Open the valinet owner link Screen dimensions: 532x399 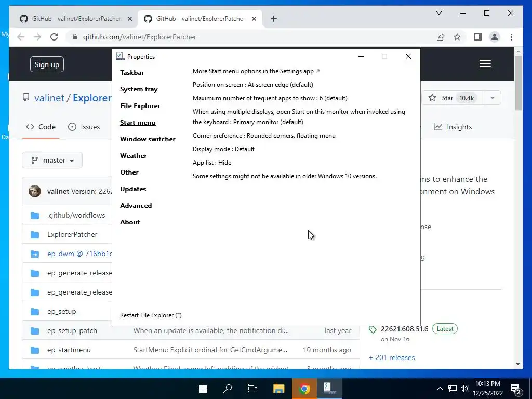point(49,98)
